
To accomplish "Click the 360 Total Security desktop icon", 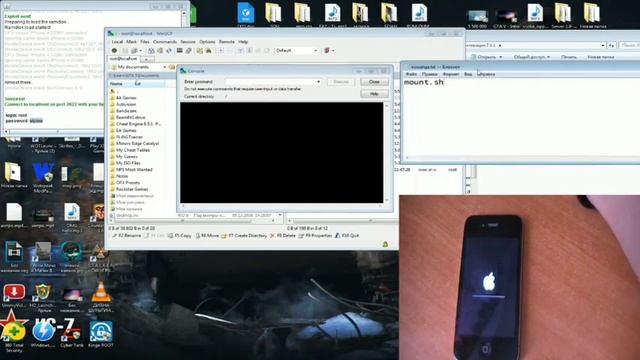I will pyautogui.click(x=13, y=336).
